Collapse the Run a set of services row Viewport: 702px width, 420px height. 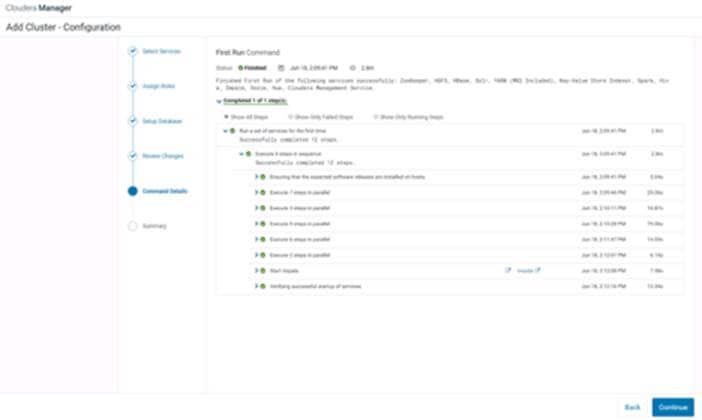pos(226,131)
